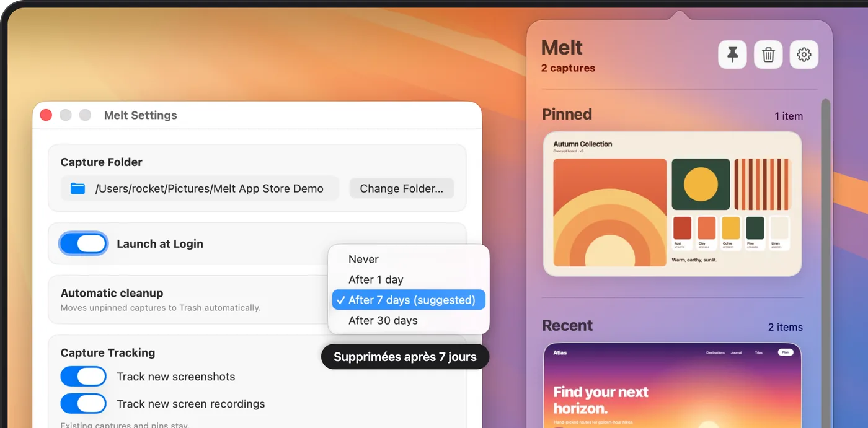
Task: Select After 7 days (suggested) menu entry
Action: pyautogui.click(x=409, y=300)
